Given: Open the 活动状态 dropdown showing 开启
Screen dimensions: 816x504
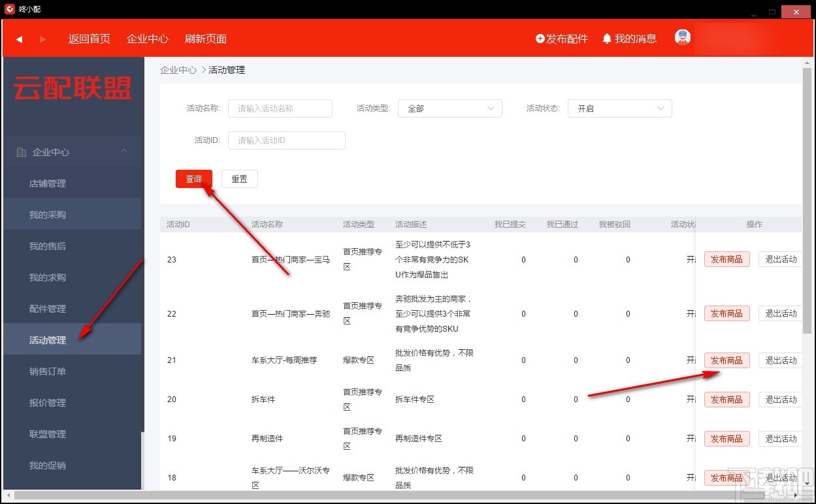Looking at the screenshot, I should pos(619,108).
